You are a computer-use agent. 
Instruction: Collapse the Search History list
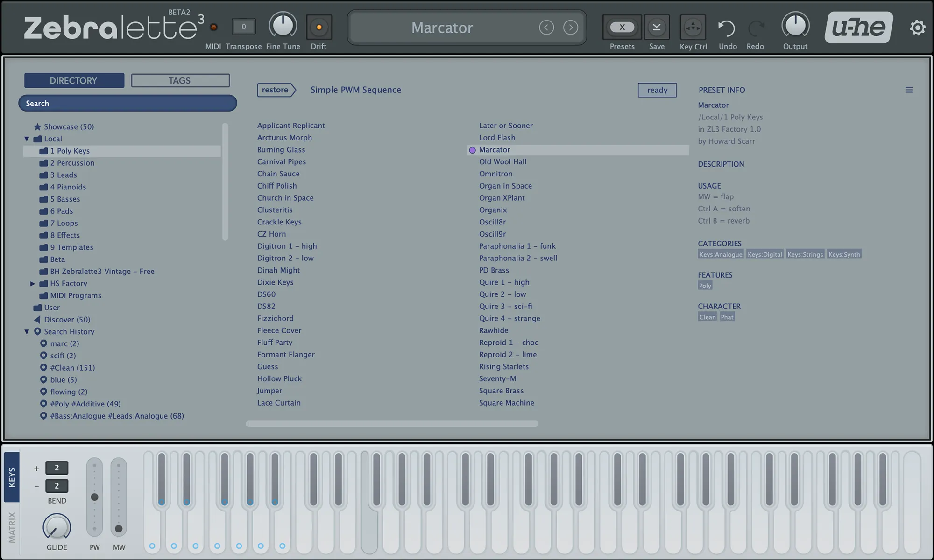27,331
